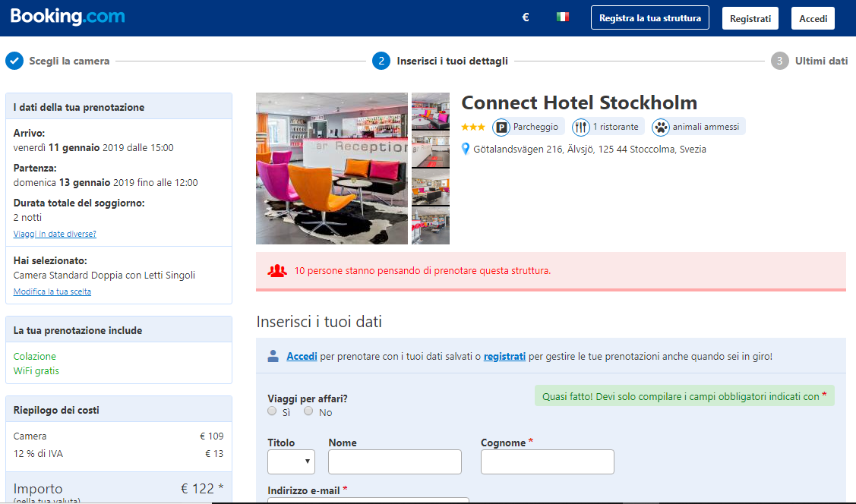Click the map pin address icon
This screenshot has width=856, height=504.
tap(465, 149)
